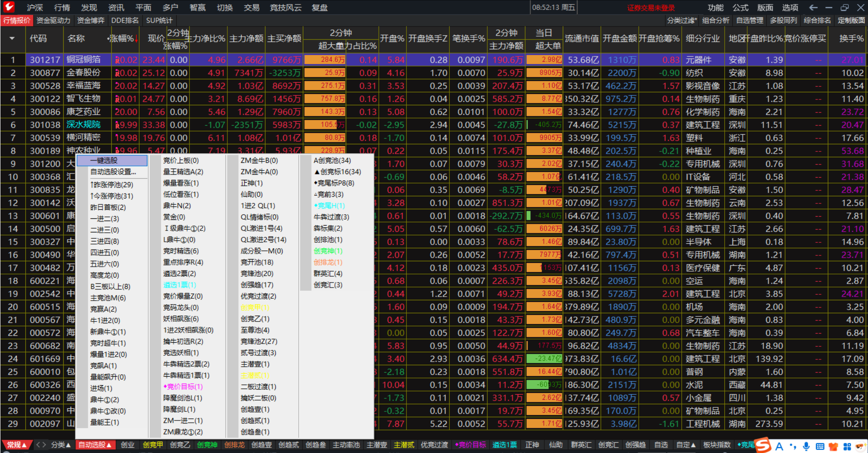
Task: Open the Sogou soft keyboard icon
Action: 820,446
